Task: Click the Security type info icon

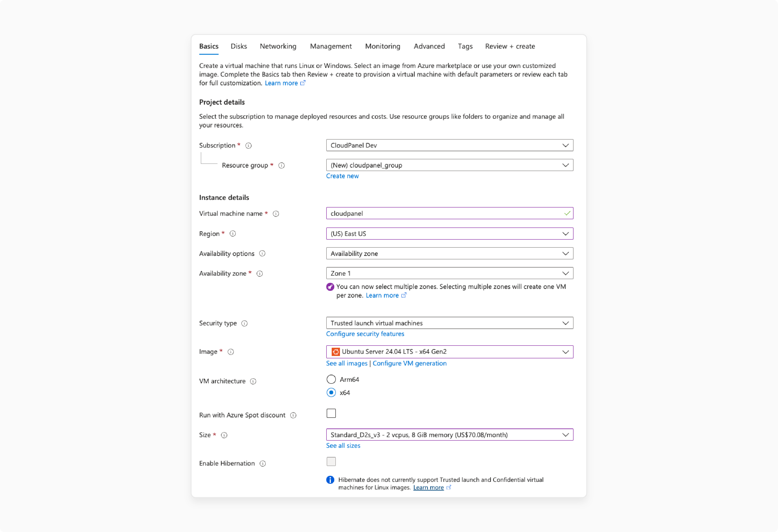Action: click(x=244, y=323)
